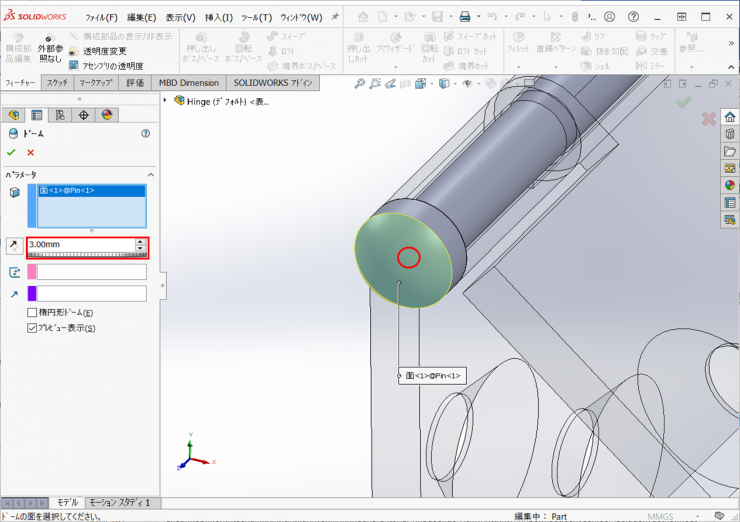Open the DisplayManager color ball tab

106,116
